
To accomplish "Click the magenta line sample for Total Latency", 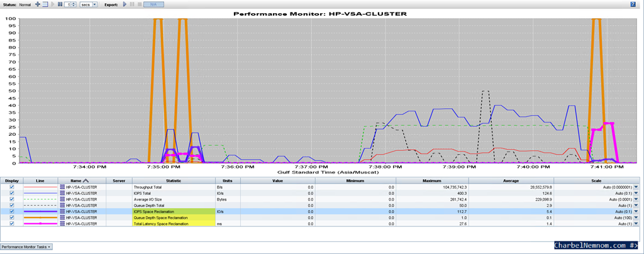I will pos(41,224).
